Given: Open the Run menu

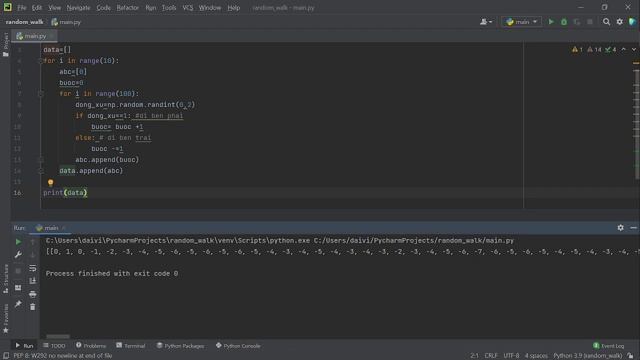Looking at the screenshot, I should tap(151, 8).
